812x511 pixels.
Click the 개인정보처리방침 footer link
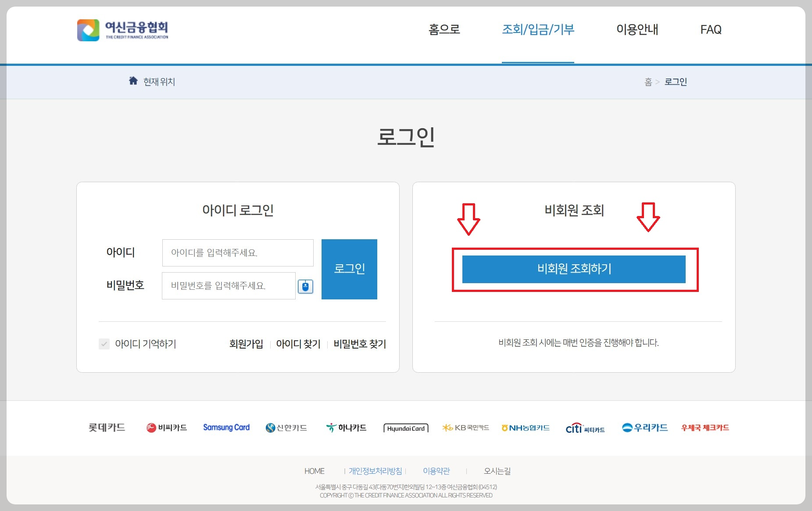376,471
